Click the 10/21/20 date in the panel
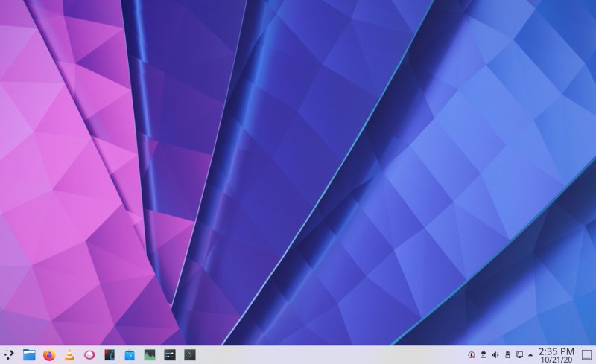The image size is (596, 364). coord(556,360)
